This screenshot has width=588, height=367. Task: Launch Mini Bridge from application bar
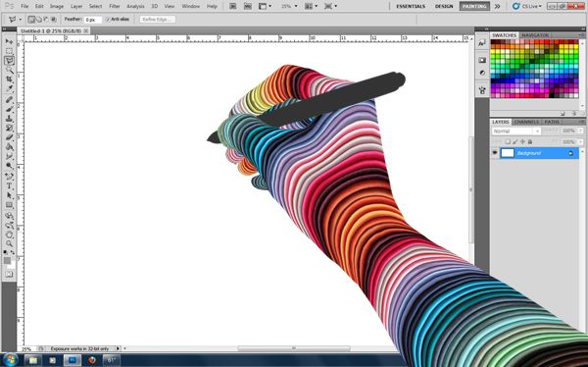(248, 6)
